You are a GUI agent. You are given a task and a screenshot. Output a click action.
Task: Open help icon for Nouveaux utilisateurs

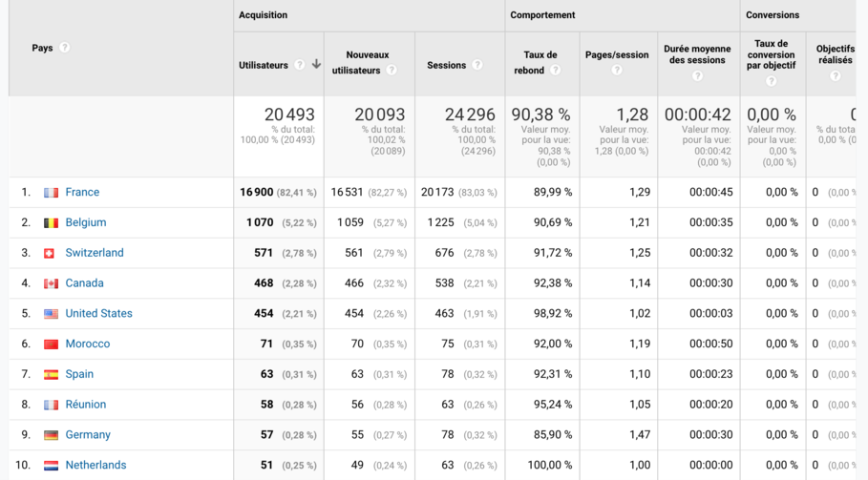[x=392, y=71]
